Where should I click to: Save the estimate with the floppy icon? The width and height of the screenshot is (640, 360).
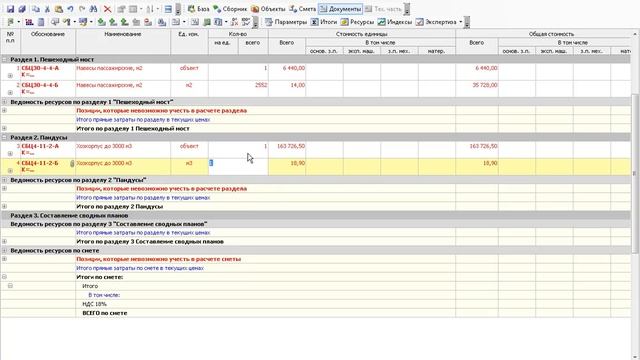10,9
